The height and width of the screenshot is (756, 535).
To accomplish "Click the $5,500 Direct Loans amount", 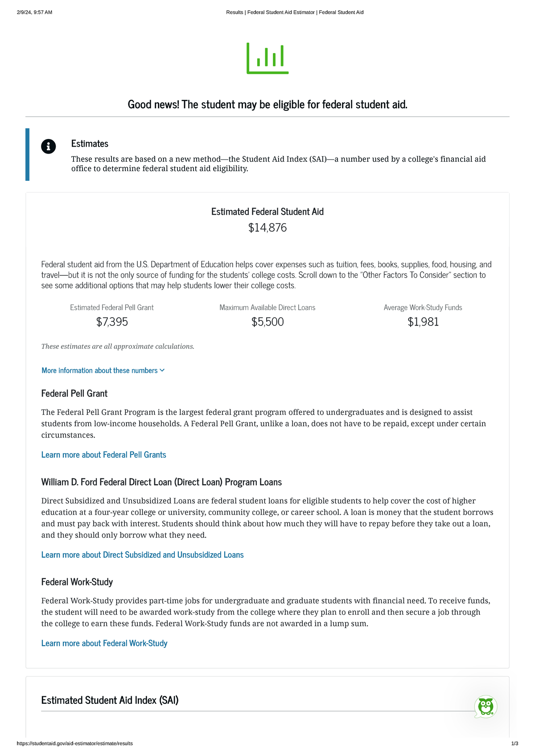I will tap(267, 322).
